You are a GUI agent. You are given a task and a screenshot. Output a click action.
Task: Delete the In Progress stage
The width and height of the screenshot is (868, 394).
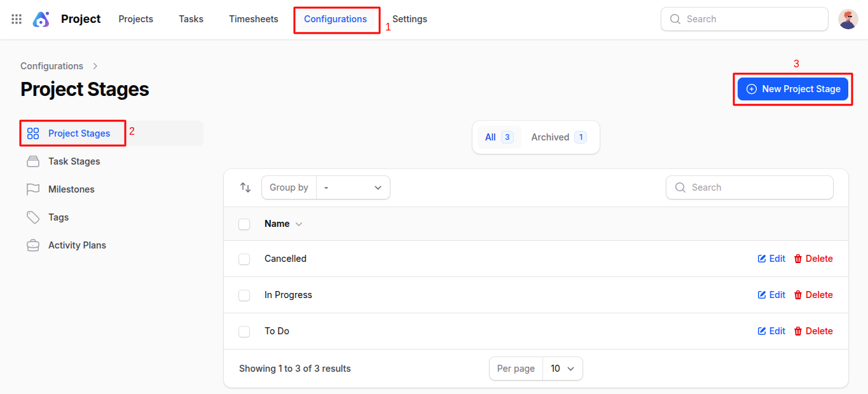point(813,295)
